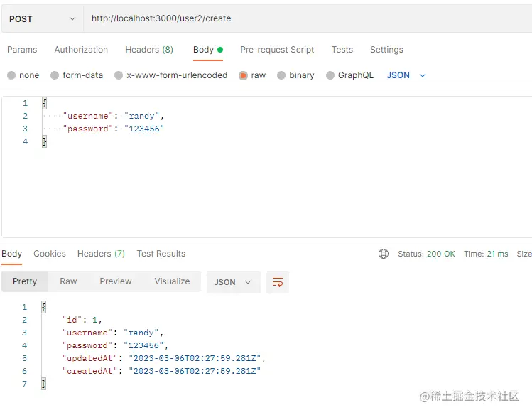Image resolution: width=532 pixels, height=415 pixels.
Task: Click the response "id": 1 line
Action: (x=82, y=320)
